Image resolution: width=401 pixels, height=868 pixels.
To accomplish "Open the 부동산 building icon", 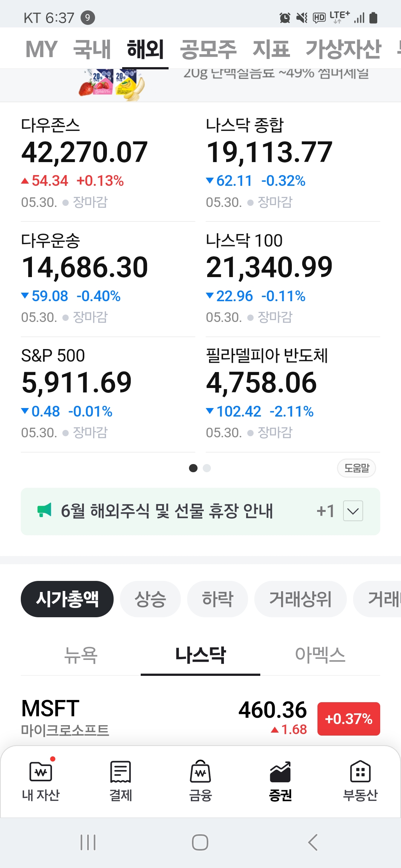I will click(360, 771).
